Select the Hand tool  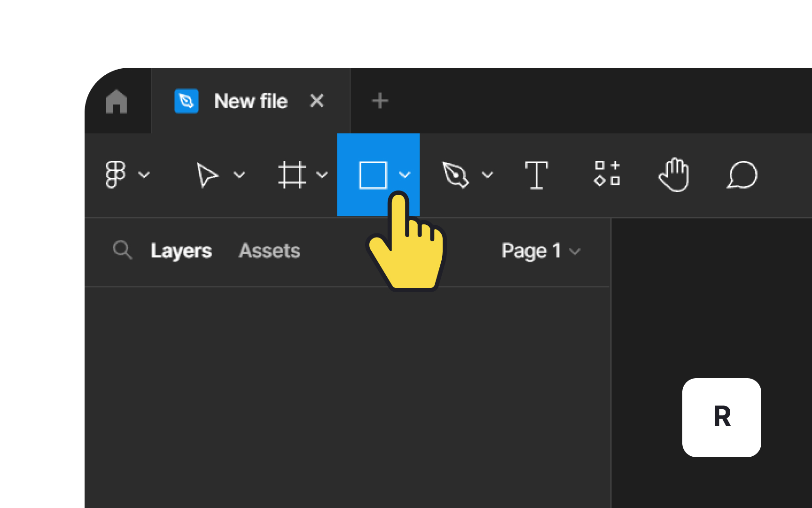pyautogui.click(x=674, y=175)
